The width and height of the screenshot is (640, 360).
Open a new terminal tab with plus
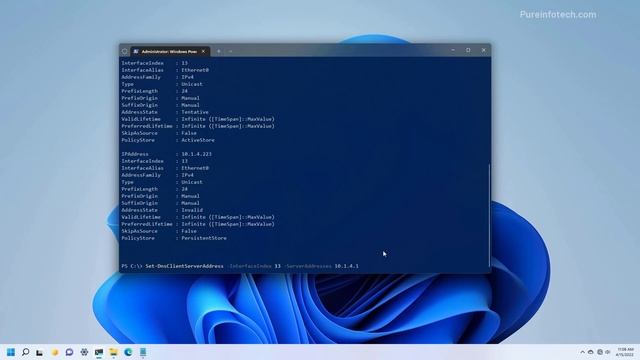pos(219,51)
